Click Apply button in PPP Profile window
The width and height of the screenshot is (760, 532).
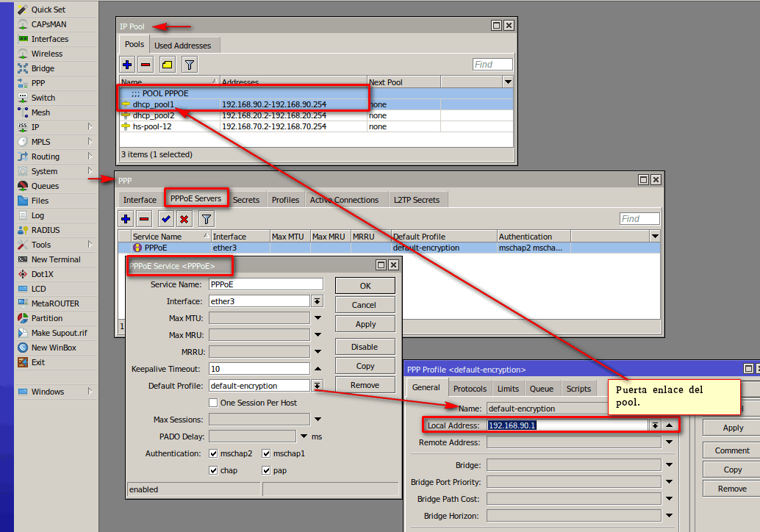point(732,428)
